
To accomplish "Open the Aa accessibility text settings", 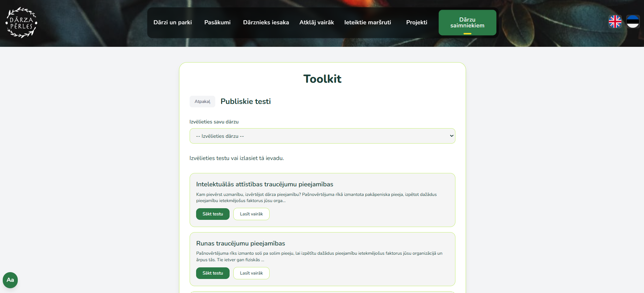I will pos(10,280).
